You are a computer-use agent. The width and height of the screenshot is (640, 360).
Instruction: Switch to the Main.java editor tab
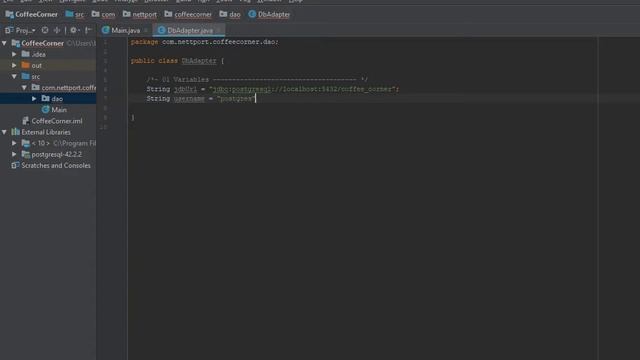(x=125, y=30)
